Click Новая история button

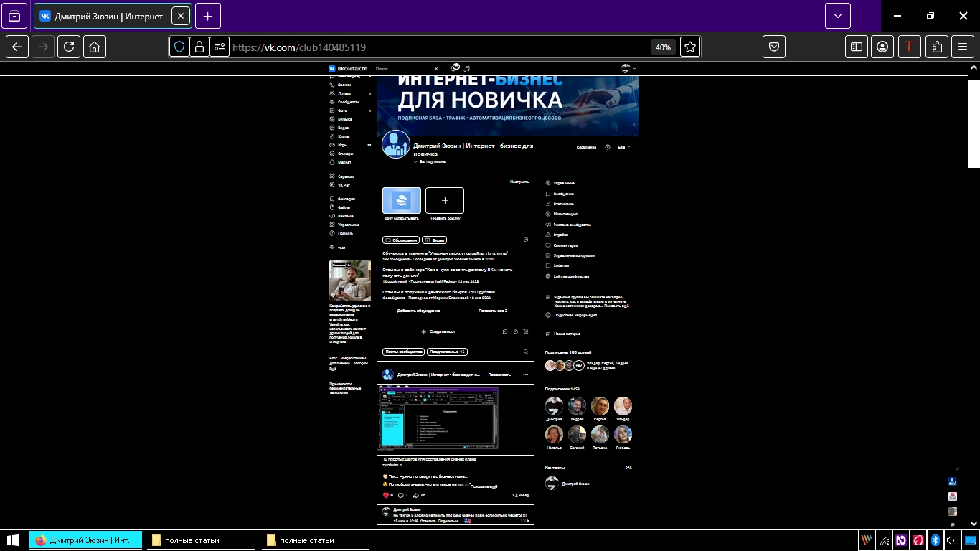(x=563, y=334)
